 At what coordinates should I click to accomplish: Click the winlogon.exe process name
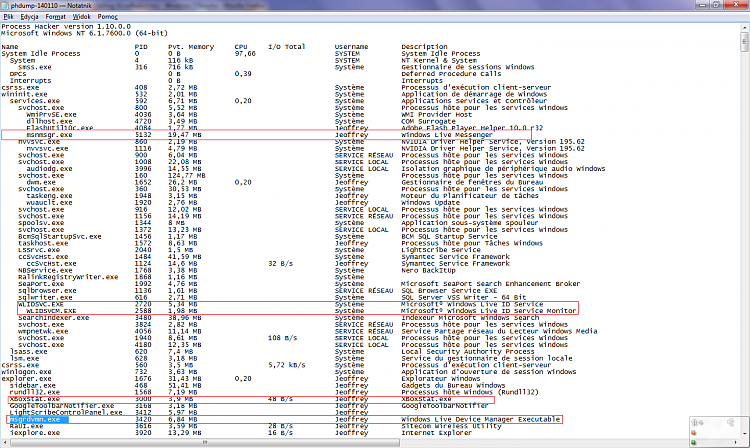point(26,372)
